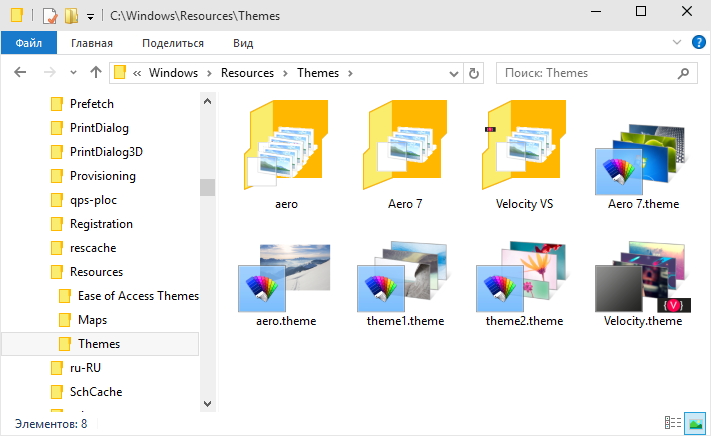
Task: Select PrintDialog in the navigation tree
Action: tap(99, 128)
